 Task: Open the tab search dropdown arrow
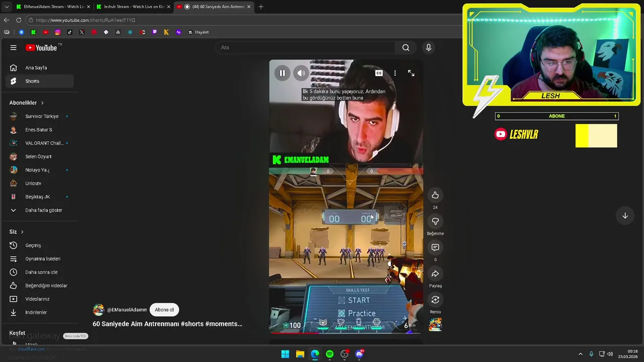6,7
